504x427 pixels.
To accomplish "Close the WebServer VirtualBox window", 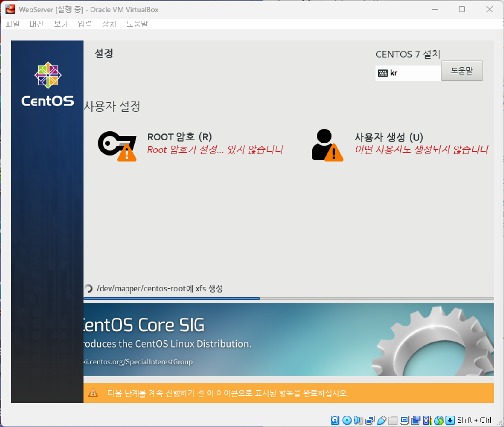I will [x=490, y=9].
